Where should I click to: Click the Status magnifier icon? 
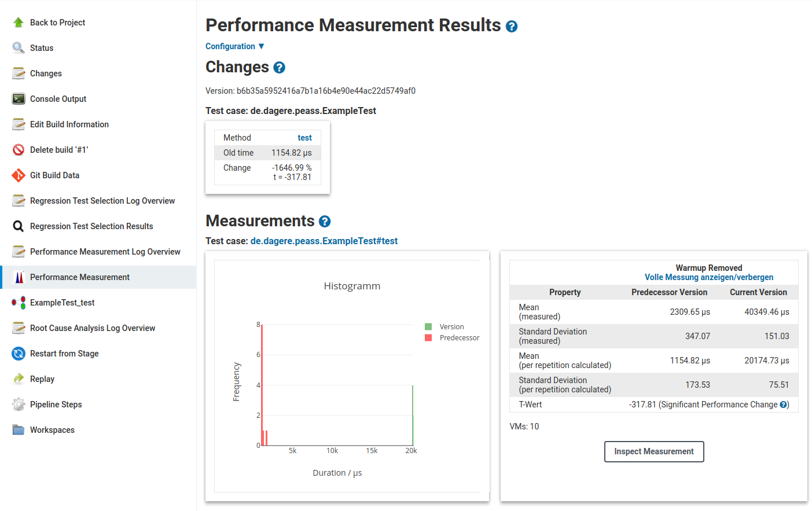point(19,48)
